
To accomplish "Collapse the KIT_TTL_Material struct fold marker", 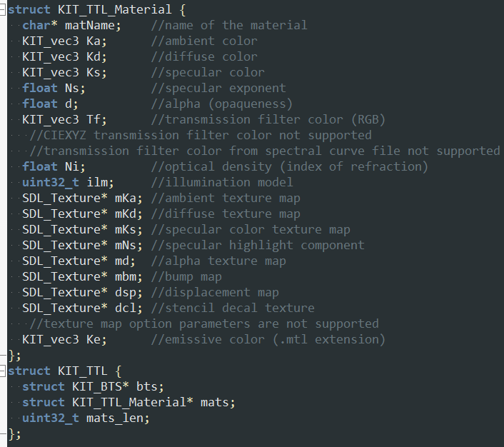I will [4, 9].
